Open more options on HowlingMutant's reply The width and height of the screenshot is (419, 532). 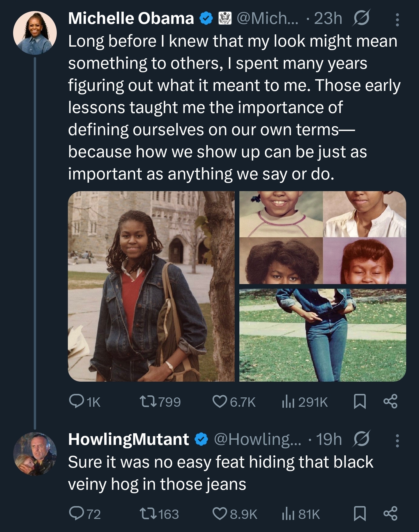coord(397,441)
